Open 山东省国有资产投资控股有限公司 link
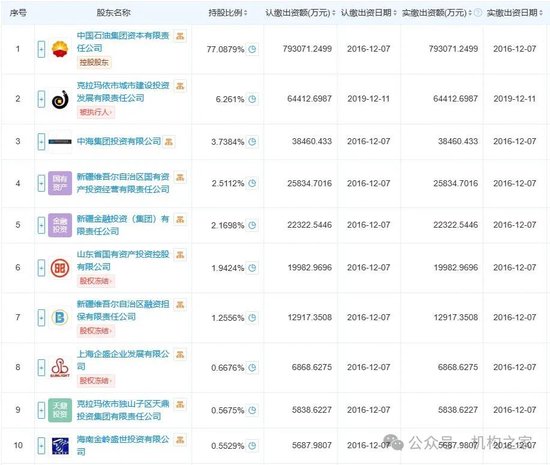 123,261
